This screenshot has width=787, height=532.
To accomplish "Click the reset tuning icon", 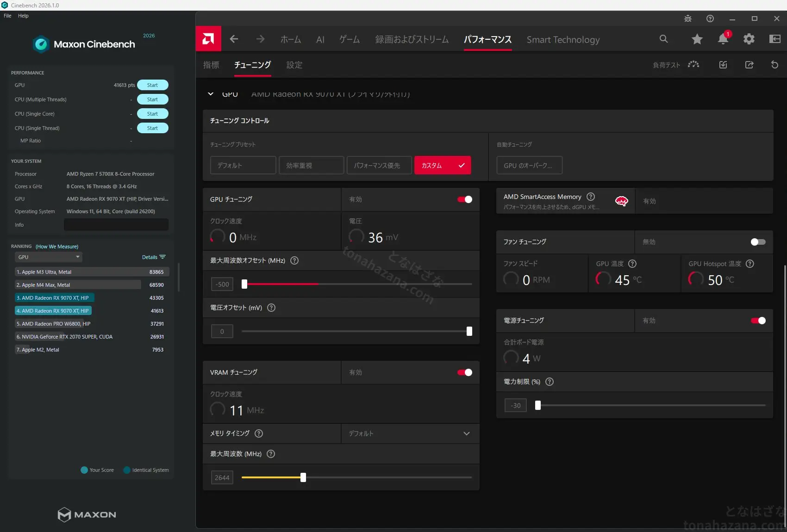I will [x=775, y=65].
